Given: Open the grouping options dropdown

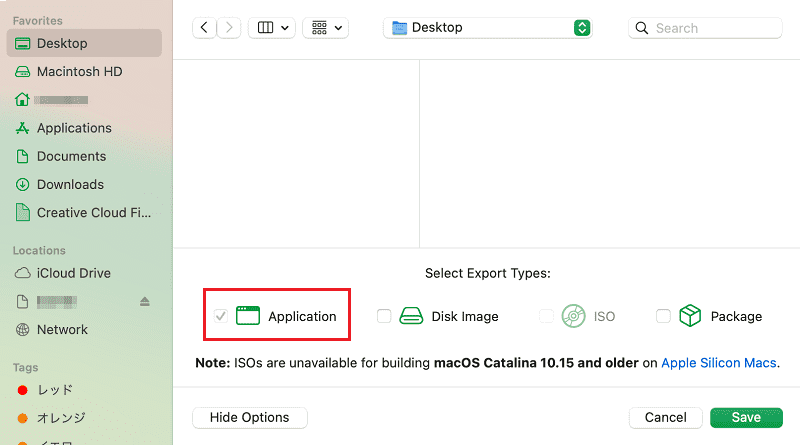Looking at the screenshot, I should tap(326, 28).
